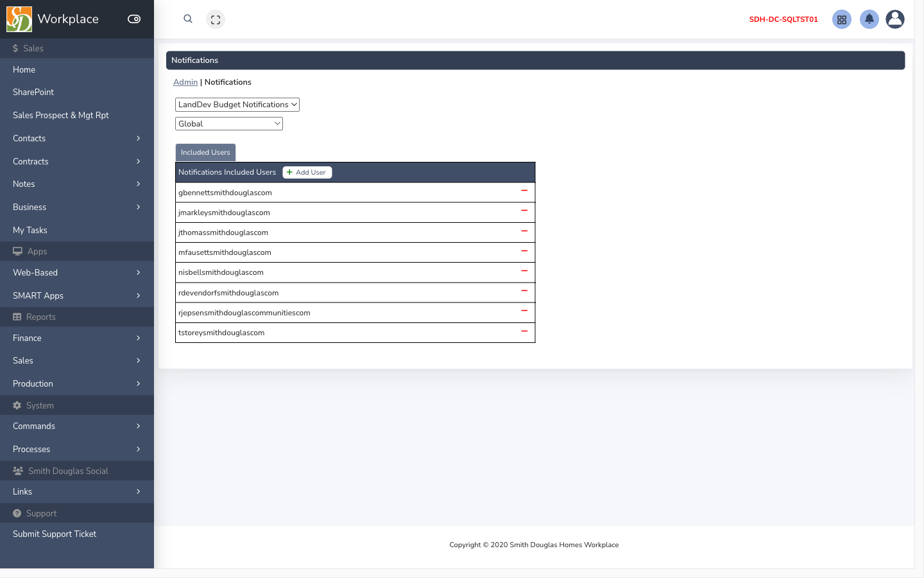Click the Add User button
This screenshot has width=924, height=578.
(307, 172)
